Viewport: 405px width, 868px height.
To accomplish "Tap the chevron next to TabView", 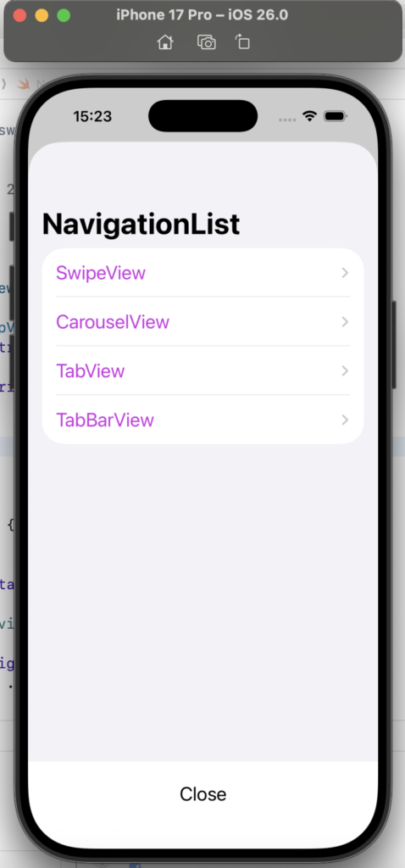I will click(x=345, y=371).
